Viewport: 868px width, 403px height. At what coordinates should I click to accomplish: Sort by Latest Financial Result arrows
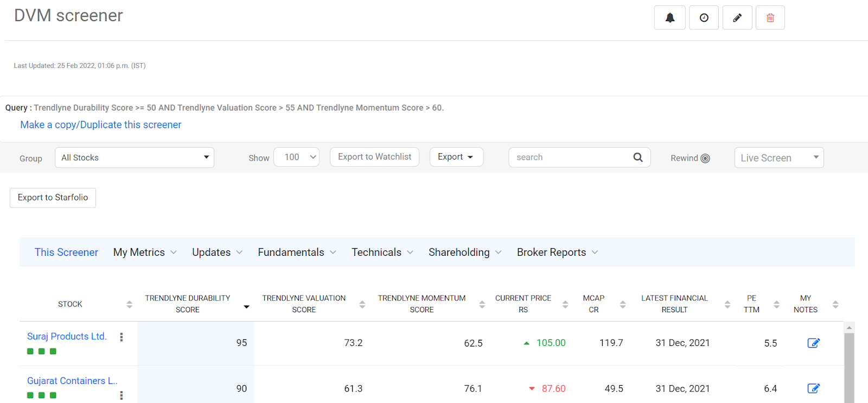(727, 305)
